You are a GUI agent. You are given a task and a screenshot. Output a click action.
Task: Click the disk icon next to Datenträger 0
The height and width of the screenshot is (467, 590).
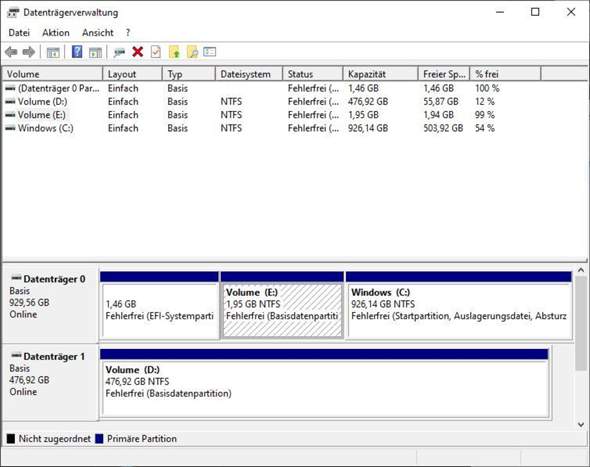(16, 278)
